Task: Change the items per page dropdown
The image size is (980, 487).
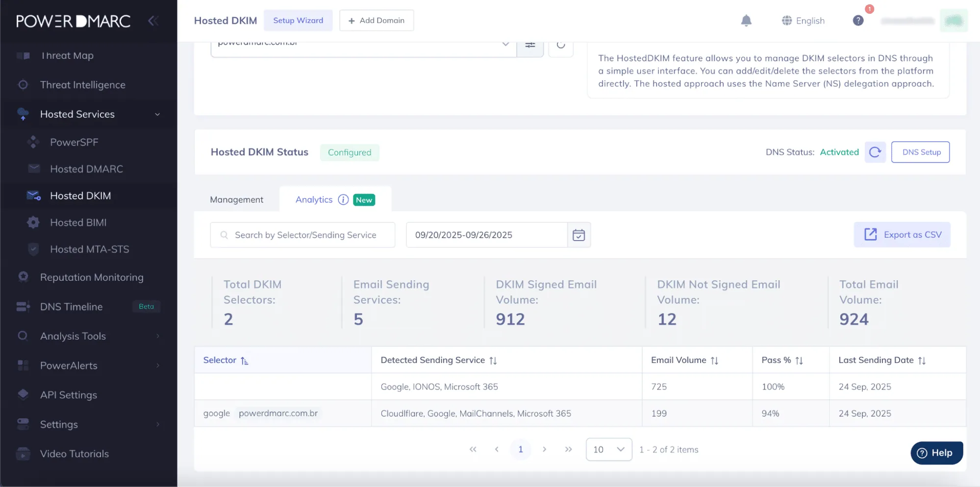Action: point(609,449)
